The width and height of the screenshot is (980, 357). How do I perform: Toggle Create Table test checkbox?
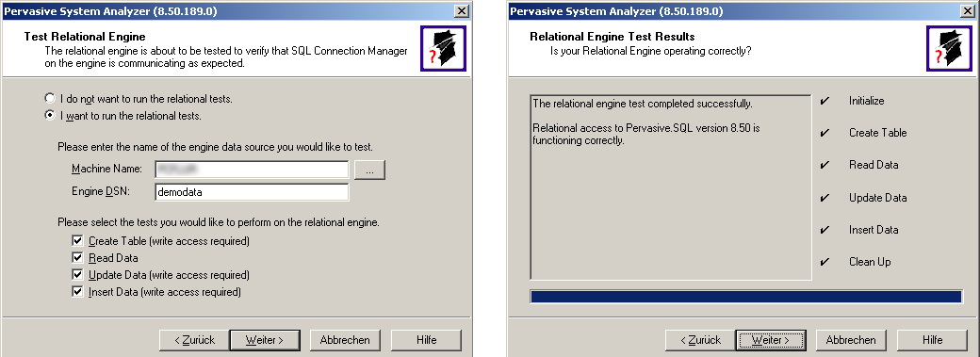pos(77,241)
